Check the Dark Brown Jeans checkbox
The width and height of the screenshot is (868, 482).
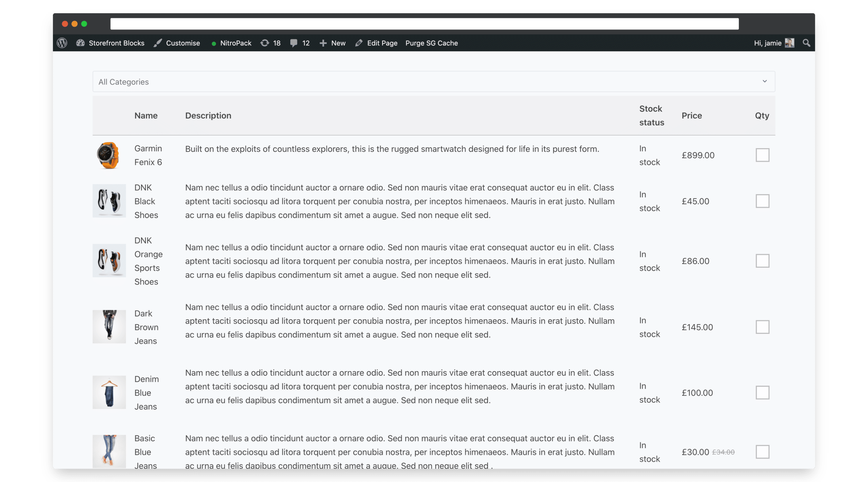(x=762, y=327)
